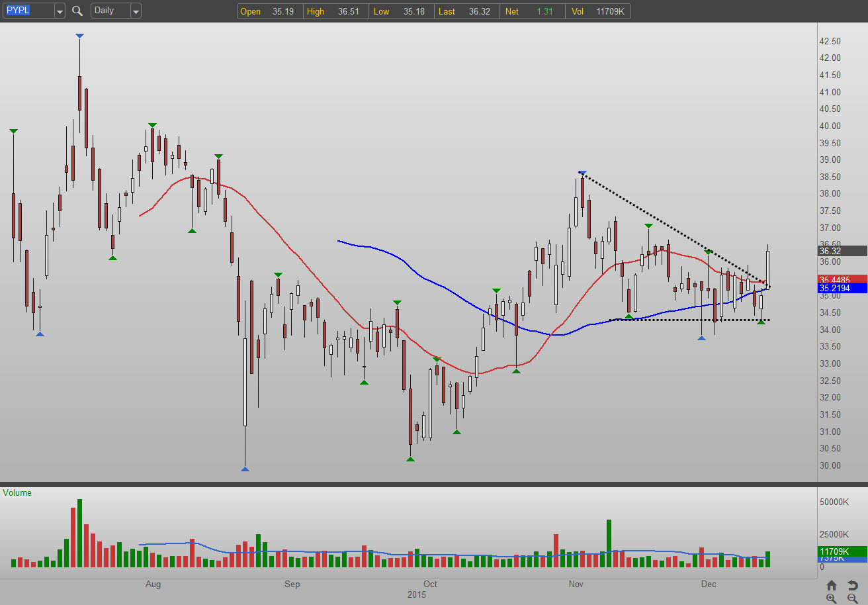Click the Last value in the header
Image resolution: width=868 pixels, height=605 pixels.
[x=480, y=11]
